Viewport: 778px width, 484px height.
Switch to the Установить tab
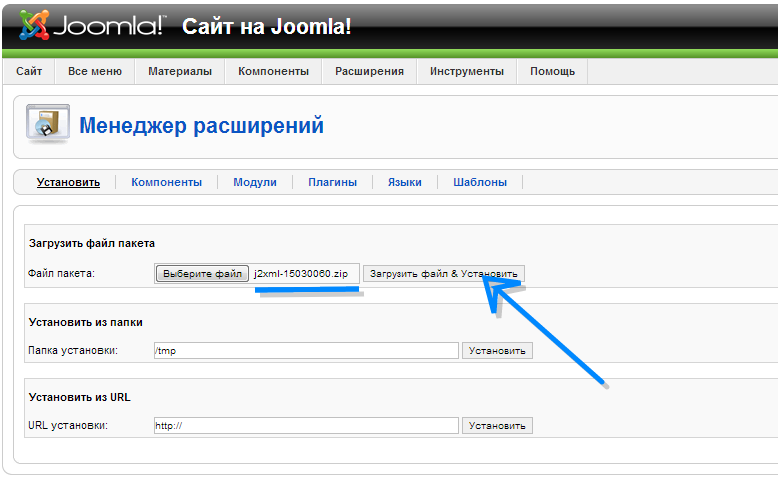click(x=68, y=182)
